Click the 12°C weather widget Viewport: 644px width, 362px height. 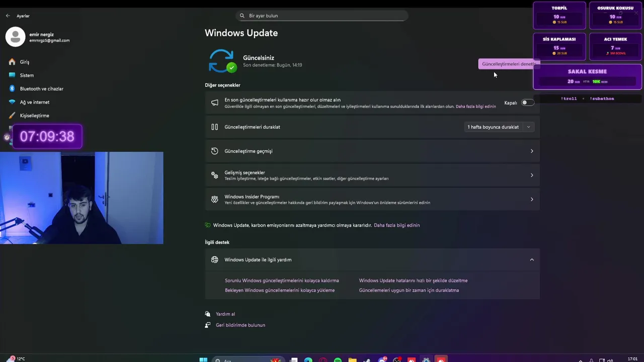click(x=15, y=358)
